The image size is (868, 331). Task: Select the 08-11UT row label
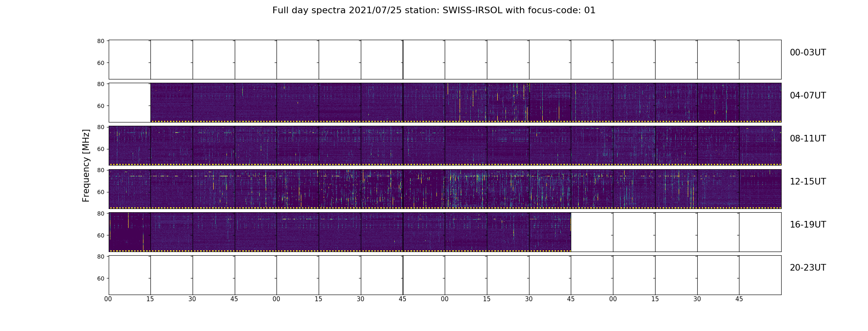point(808,139)
